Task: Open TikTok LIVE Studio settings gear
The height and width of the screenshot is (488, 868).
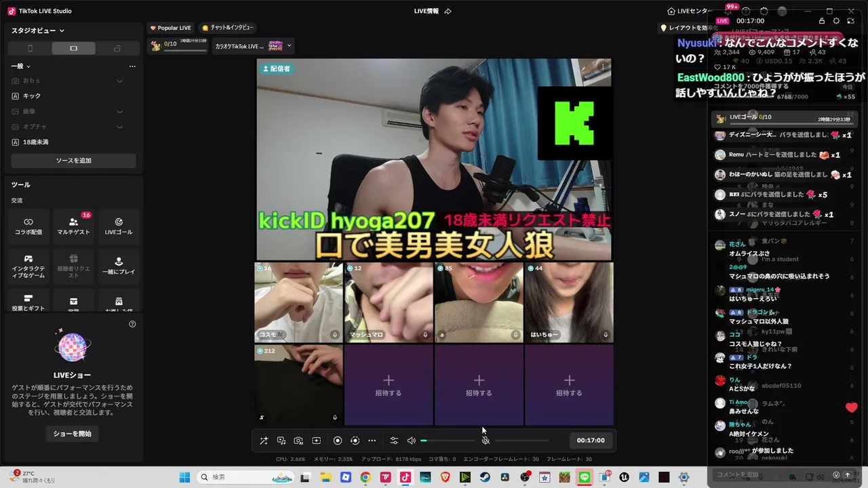Action: 764,11
